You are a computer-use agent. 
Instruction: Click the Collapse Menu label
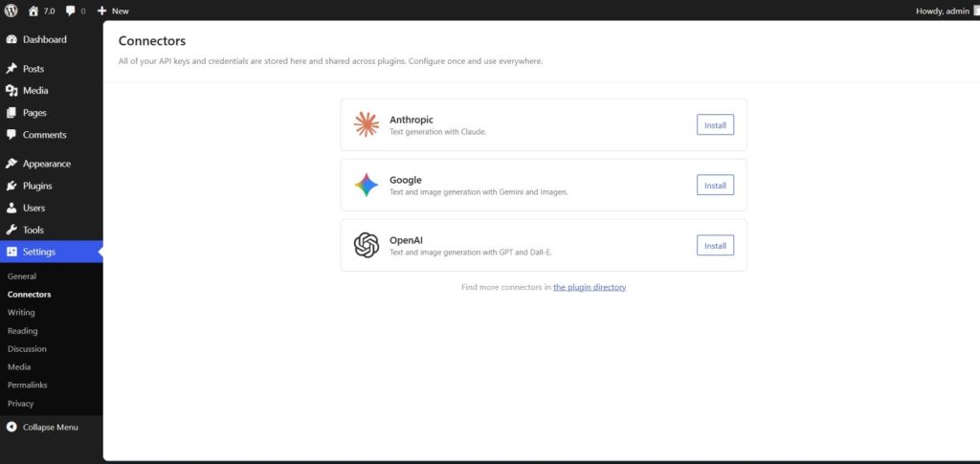[51, 427]
